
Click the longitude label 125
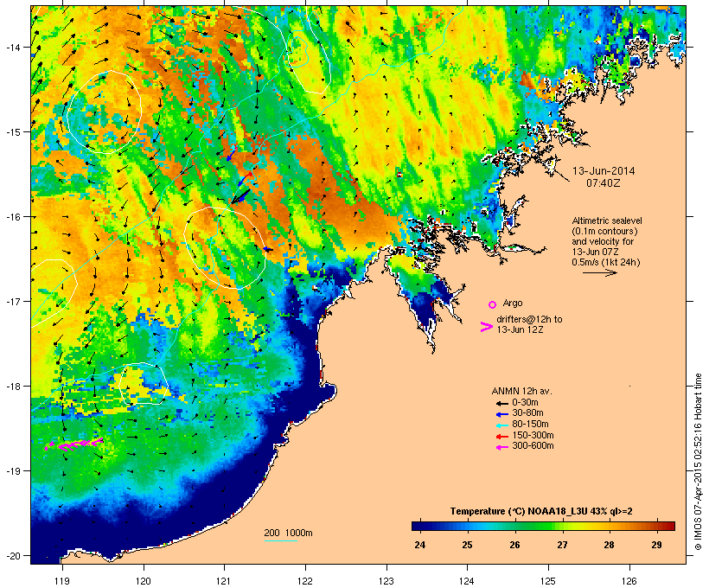point(548,581)
